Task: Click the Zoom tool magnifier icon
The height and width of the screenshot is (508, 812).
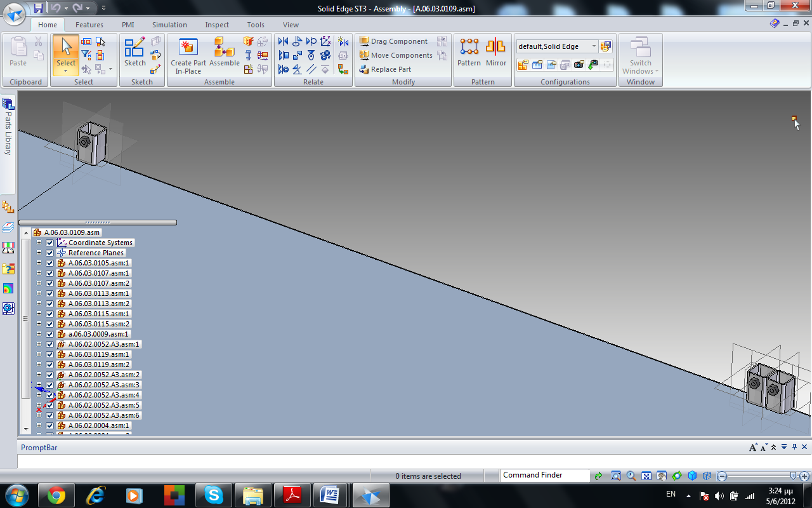Action: click(x=631, y=476)
